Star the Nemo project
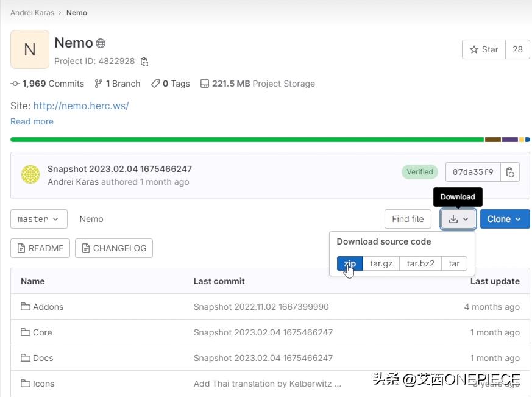532x397 pixels. click(484, 49)
